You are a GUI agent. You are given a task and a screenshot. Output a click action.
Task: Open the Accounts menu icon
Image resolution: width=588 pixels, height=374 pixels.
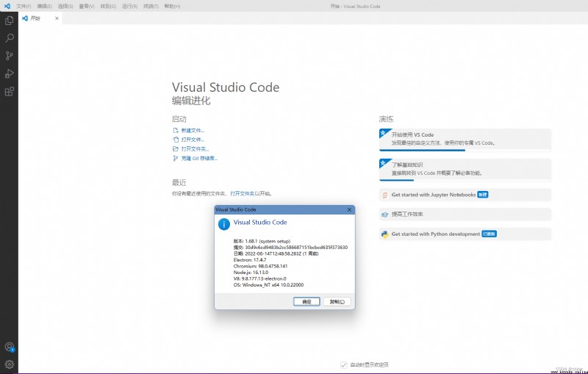pyautogui.click(x=10, y=347)
